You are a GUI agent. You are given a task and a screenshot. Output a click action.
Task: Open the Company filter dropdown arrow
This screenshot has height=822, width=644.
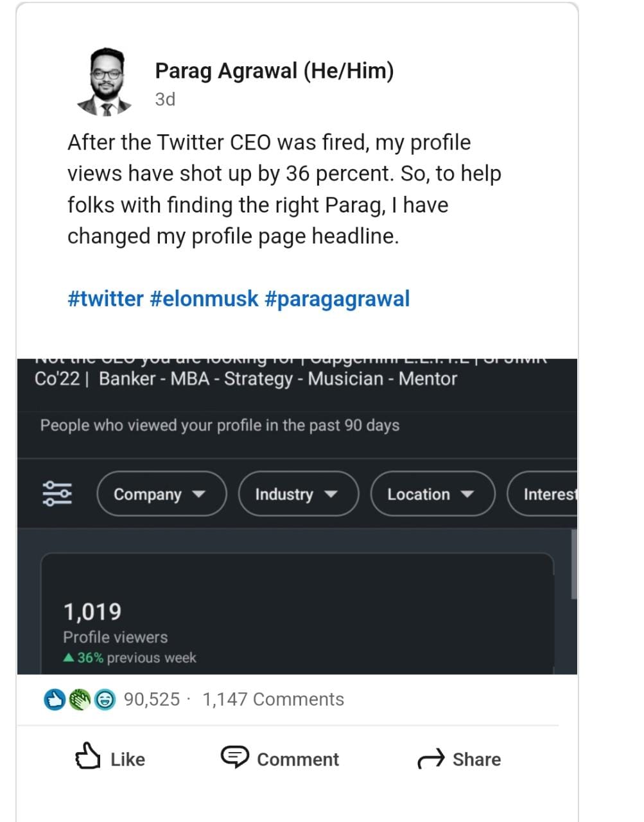[200, 495]
